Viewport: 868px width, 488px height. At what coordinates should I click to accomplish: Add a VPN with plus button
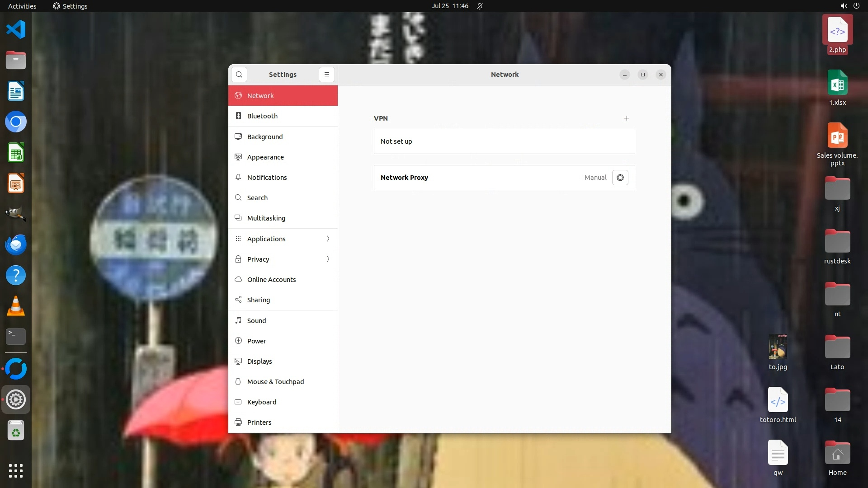tap(627, 118)
